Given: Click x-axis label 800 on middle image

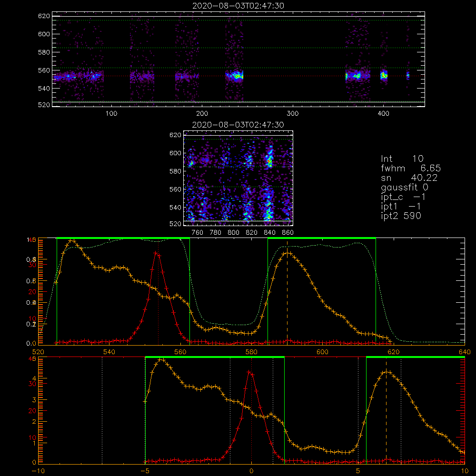Looking at the screenshot, I should point(233,233).
